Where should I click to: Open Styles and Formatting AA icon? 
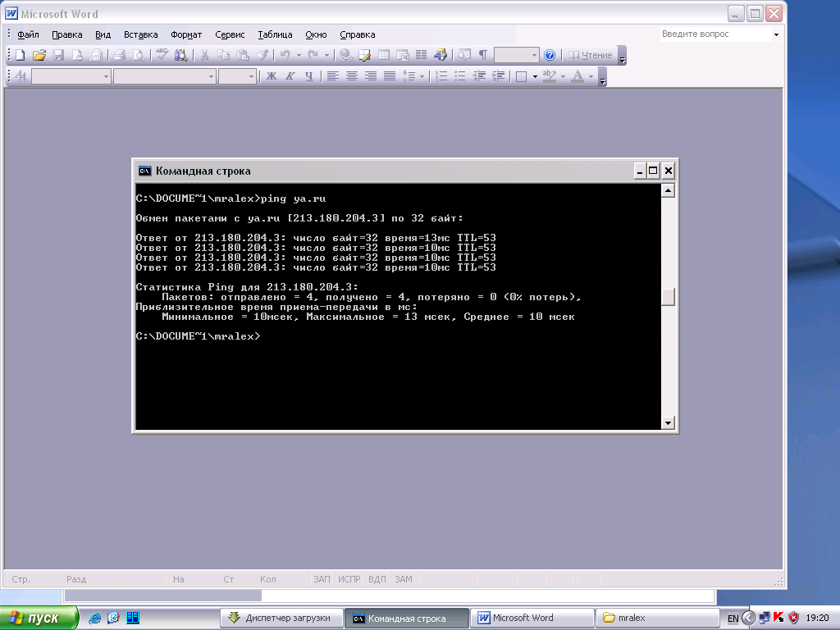(x=21, y=76)
